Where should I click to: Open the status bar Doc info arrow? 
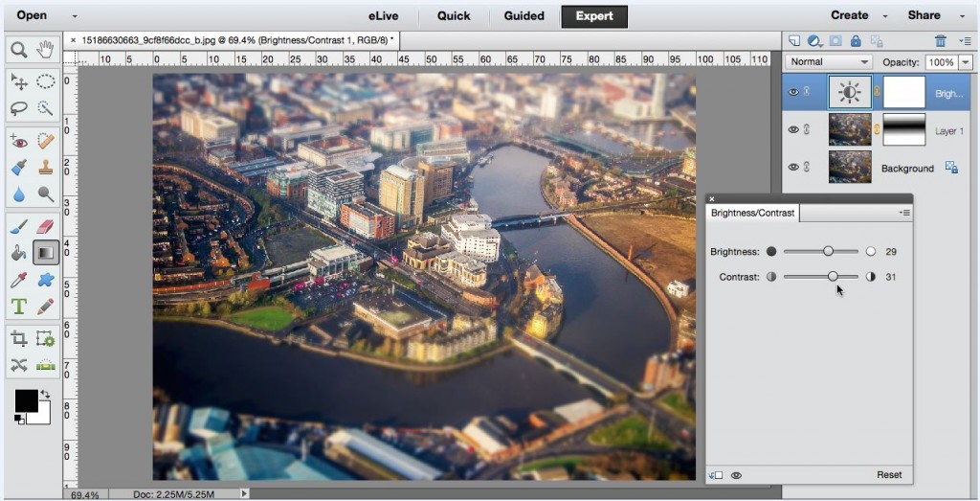pyautogui.click(x=244, y=493)
